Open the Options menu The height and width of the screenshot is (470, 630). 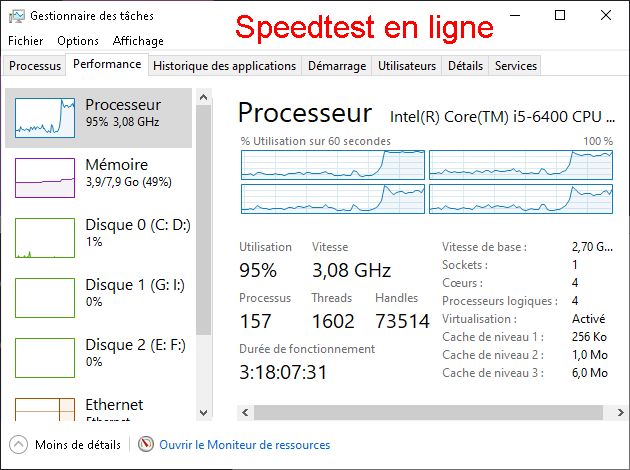[78, 41]
